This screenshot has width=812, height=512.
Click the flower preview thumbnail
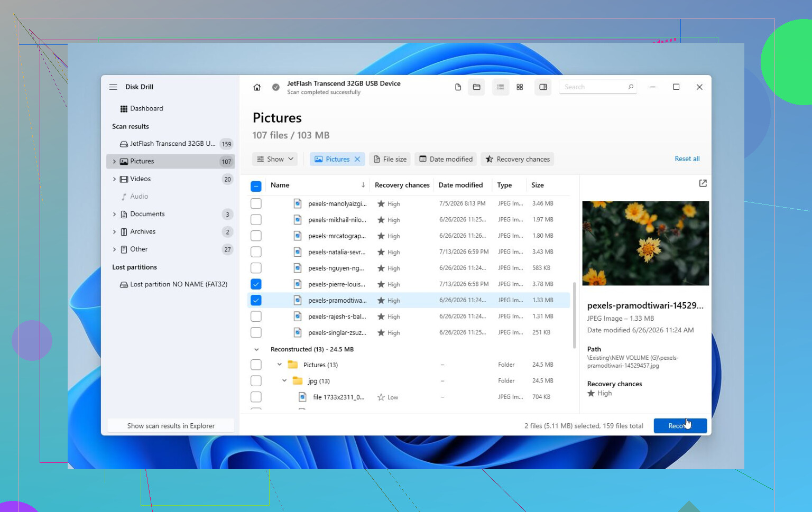tap(645, 243)
